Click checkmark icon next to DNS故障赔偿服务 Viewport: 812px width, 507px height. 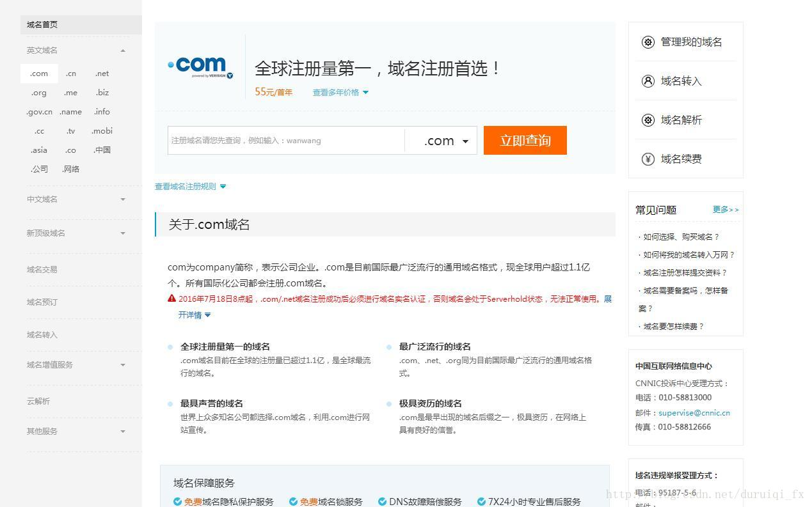tap(382, 502)
